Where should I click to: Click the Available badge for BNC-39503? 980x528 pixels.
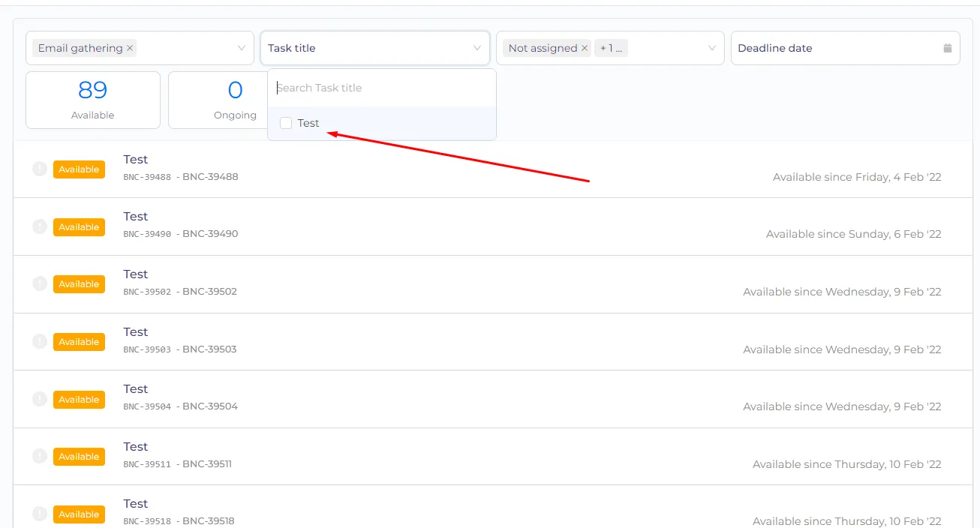point(79,342)
